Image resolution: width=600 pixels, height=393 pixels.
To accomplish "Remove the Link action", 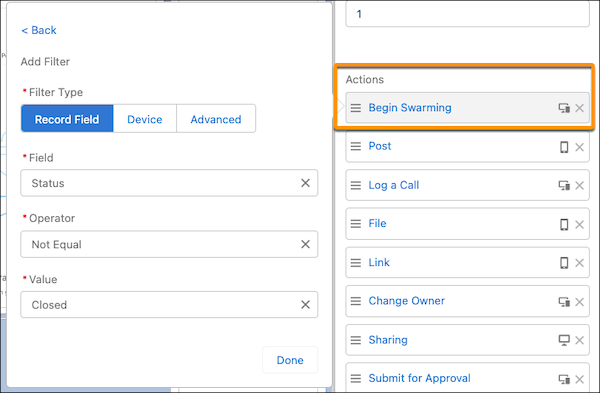I will [580, 263].
